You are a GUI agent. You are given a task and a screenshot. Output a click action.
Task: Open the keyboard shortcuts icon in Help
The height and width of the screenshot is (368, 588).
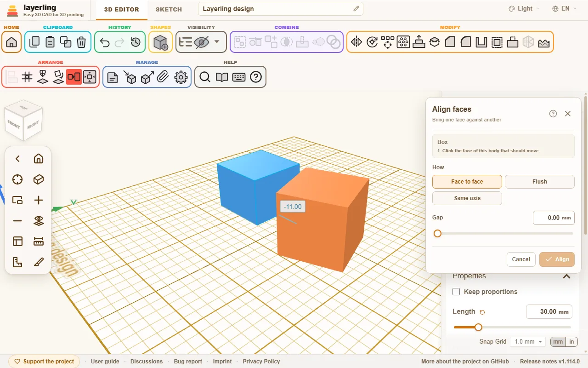(x=239, y=77)
